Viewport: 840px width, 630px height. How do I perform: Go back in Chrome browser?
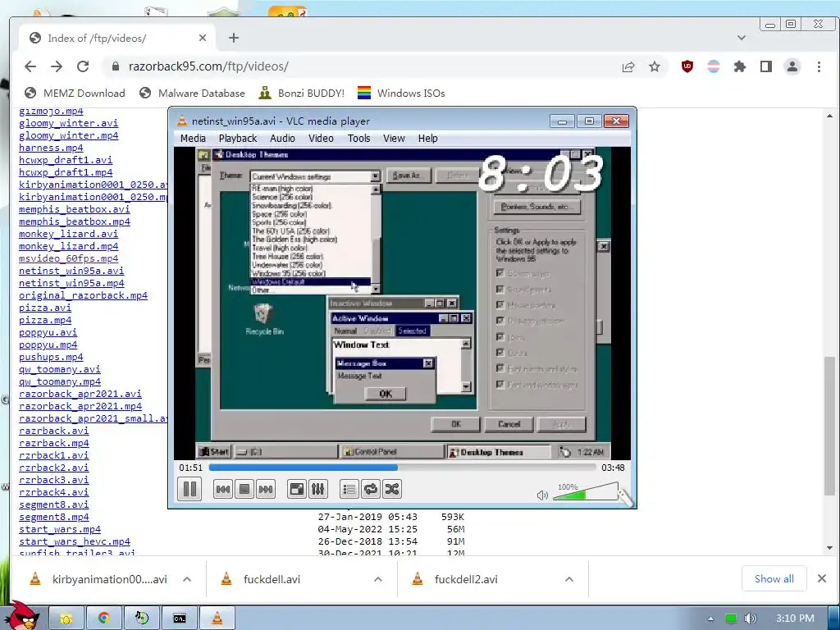tap(30, 66)
